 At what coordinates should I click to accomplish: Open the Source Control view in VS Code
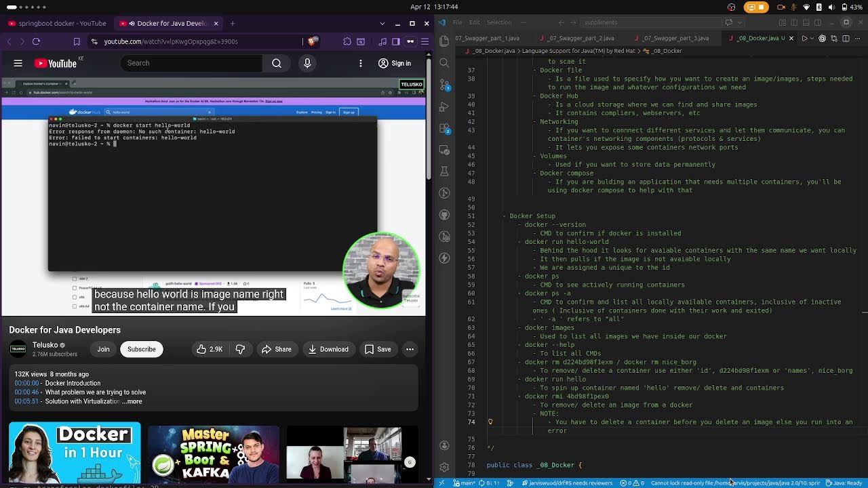[444, 85]
